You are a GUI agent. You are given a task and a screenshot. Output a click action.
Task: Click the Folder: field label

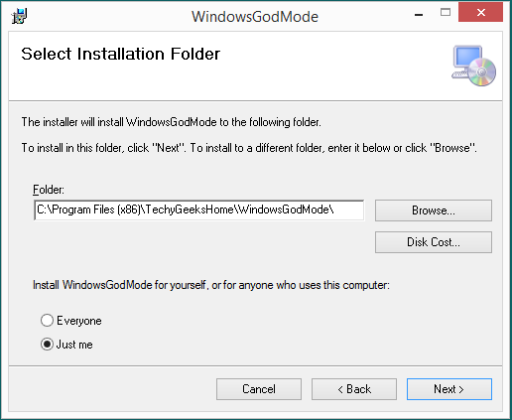point(49,190)
